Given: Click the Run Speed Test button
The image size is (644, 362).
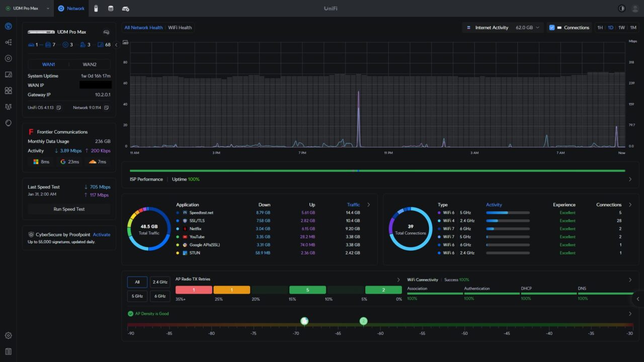Looking at the screenshot, I should click(x=69, y=209).
